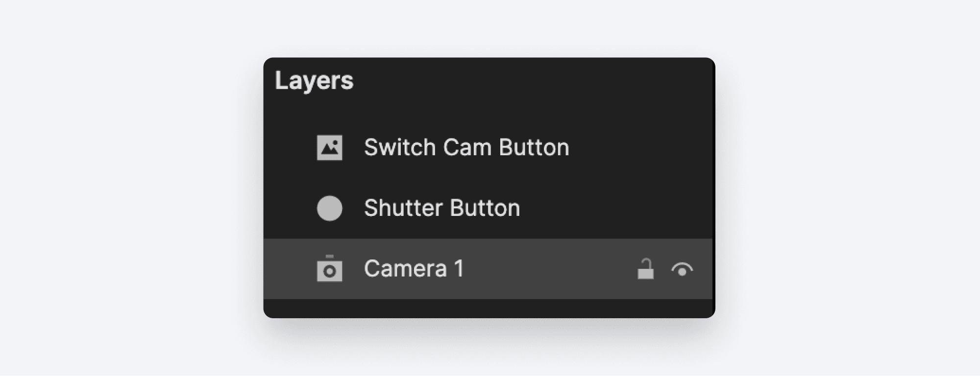Select the Camera 1 layer name
Screen dimensions: 980x376
point(414,268)
